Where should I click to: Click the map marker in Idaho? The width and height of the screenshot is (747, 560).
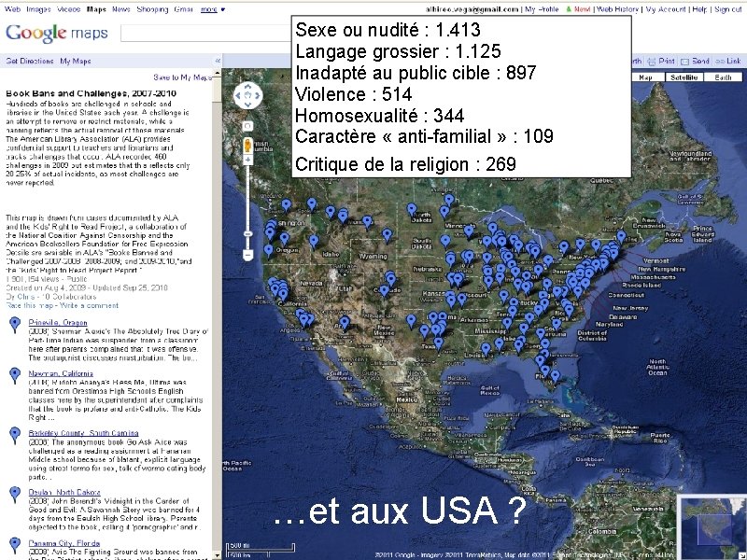tap(314, 242)
